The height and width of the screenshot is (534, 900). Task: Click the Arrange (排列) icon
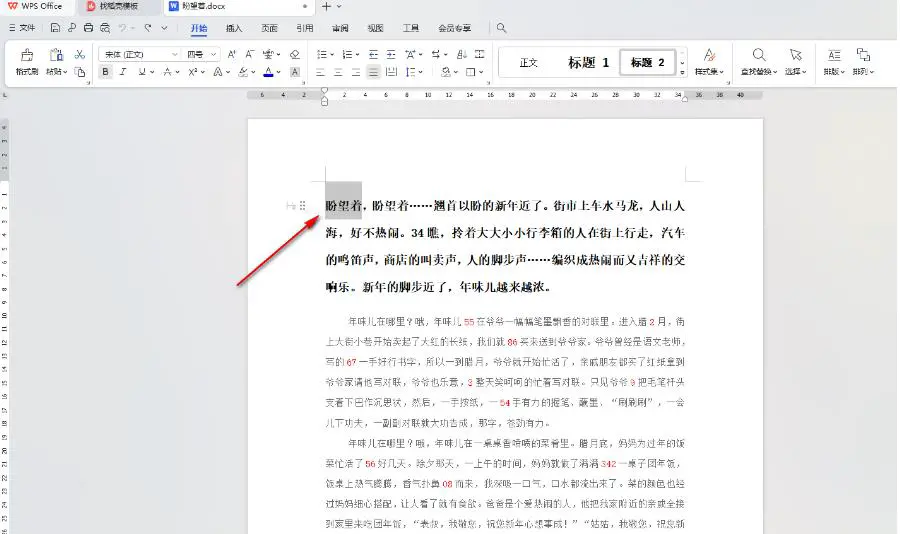(863, 55)
